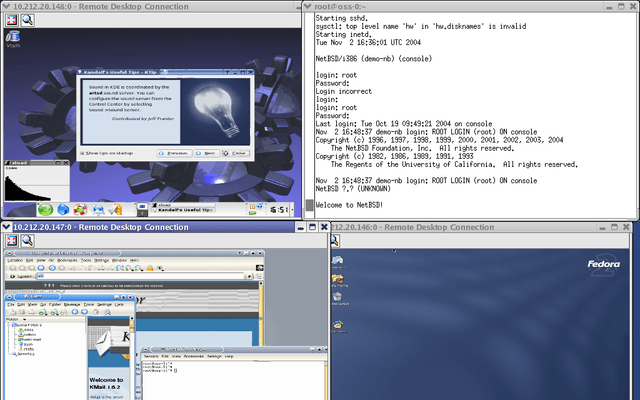640x400 pixels.
Task: Click the Next button in the KTip dialog
Action: pyautogui.click(x=205, y=153)
